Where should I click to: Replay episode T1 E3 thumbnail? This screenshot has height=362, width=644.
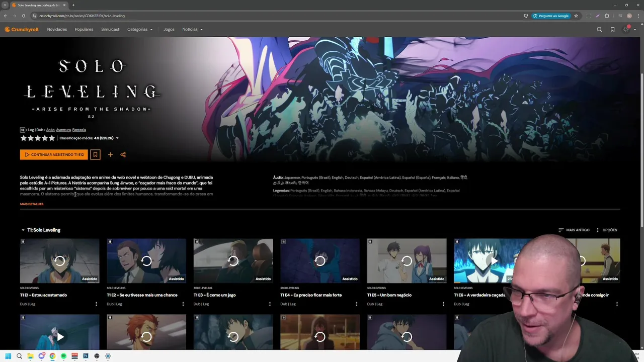pyautogui.click(x=233, y=261)
